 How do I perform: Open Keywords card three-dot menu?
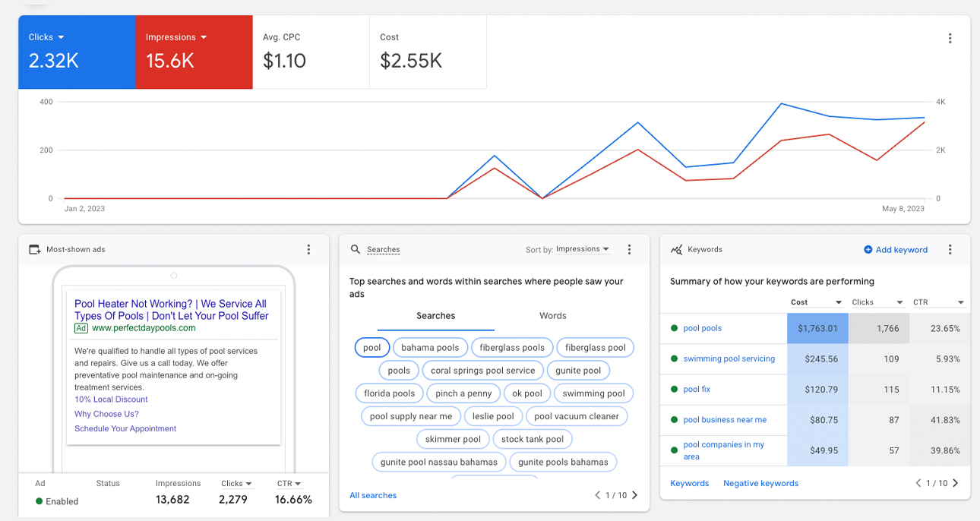[950, 250]
